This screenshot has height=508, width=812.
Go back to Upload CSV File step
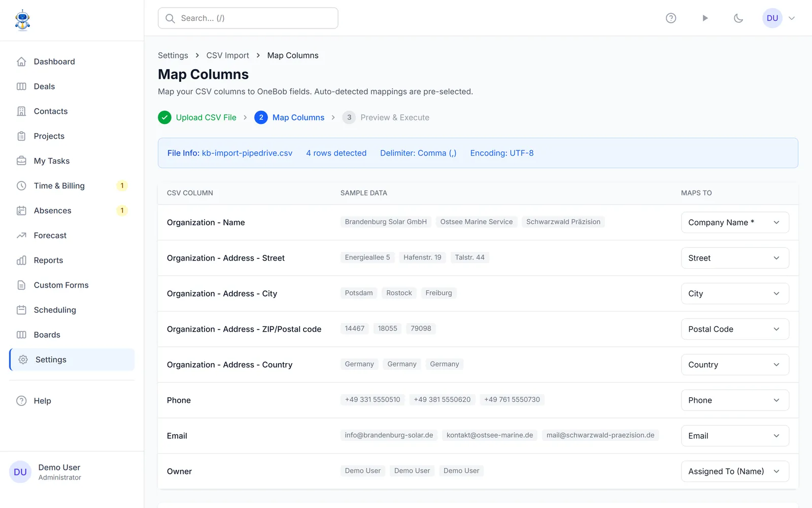[x=206, y=117]
